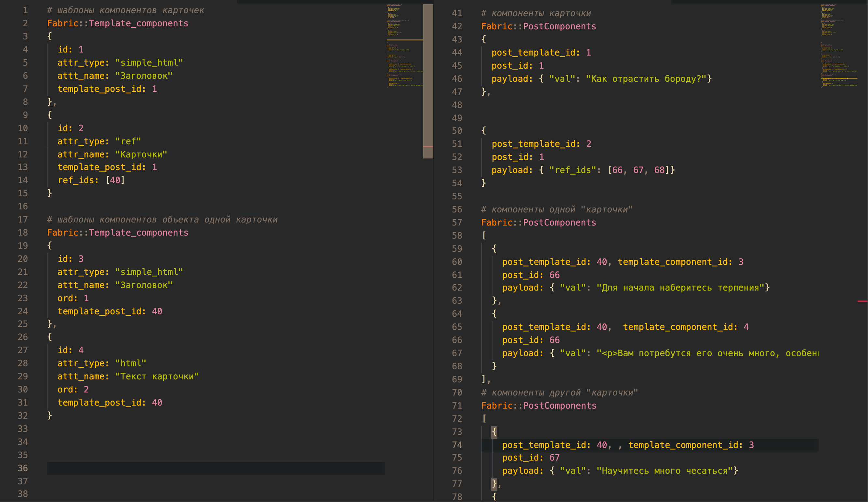Click the red marker in left scrollbar
Image resolution: width=868 pixels, height=502 pixels.
pyautogui.click(x=428, y=146)
